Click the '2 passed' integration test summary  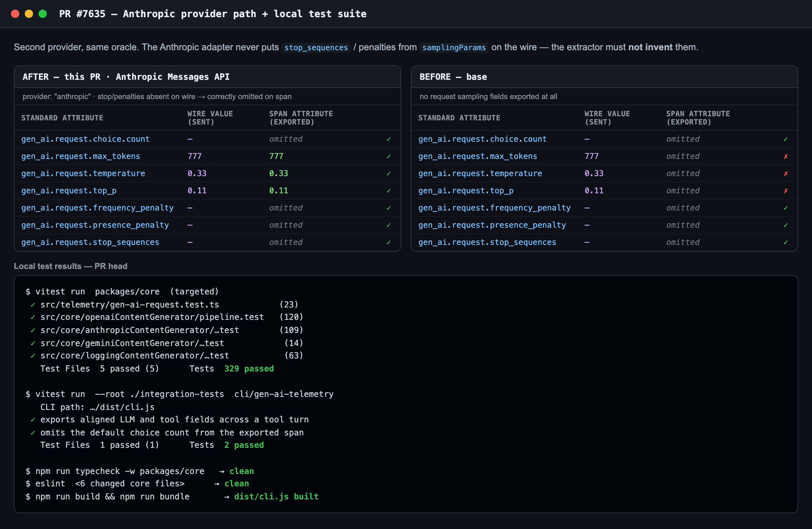(x=244, y=445)
